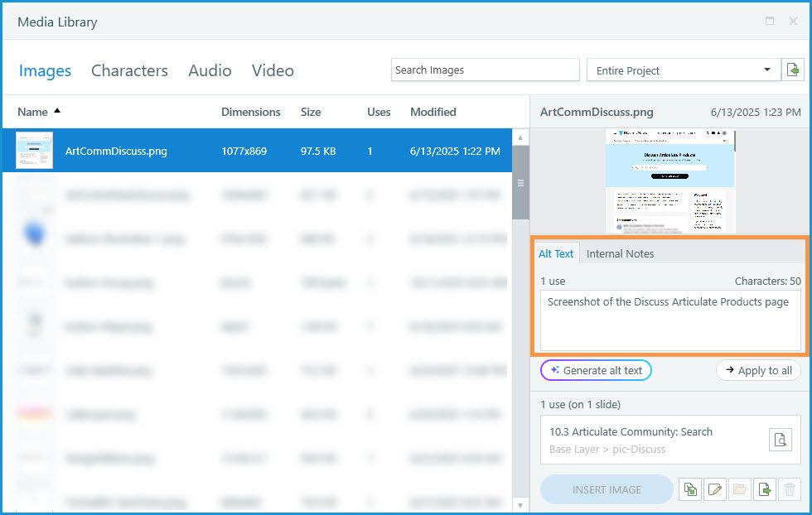
Task: Click in the alt text box
Action: [x=671, y=321]
